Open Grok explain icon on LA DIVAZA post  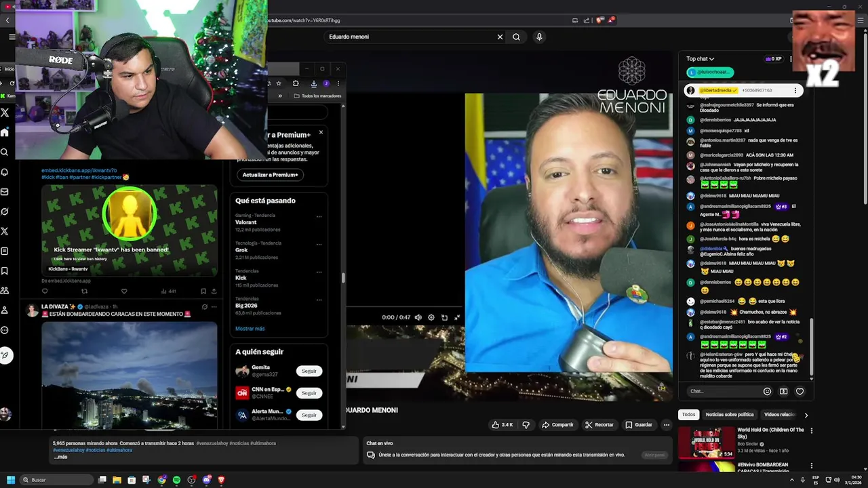tap(203, 306)
